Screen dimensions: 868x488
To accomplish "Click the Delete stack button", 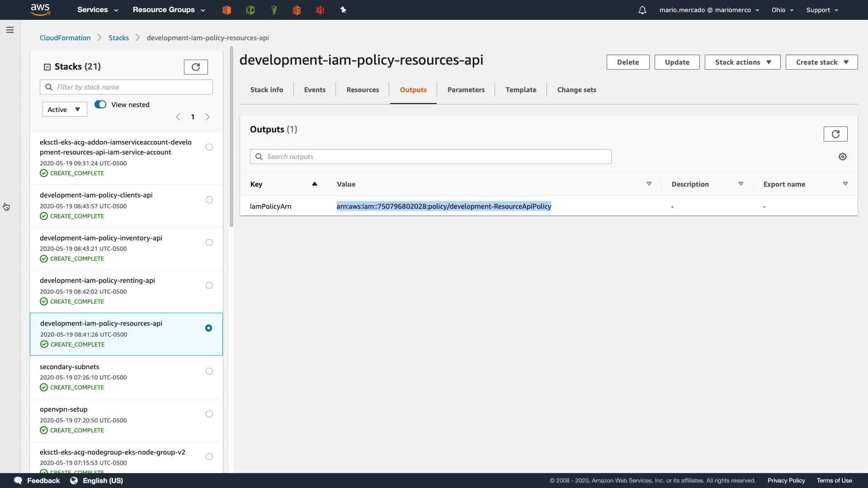I will point(627,62).
